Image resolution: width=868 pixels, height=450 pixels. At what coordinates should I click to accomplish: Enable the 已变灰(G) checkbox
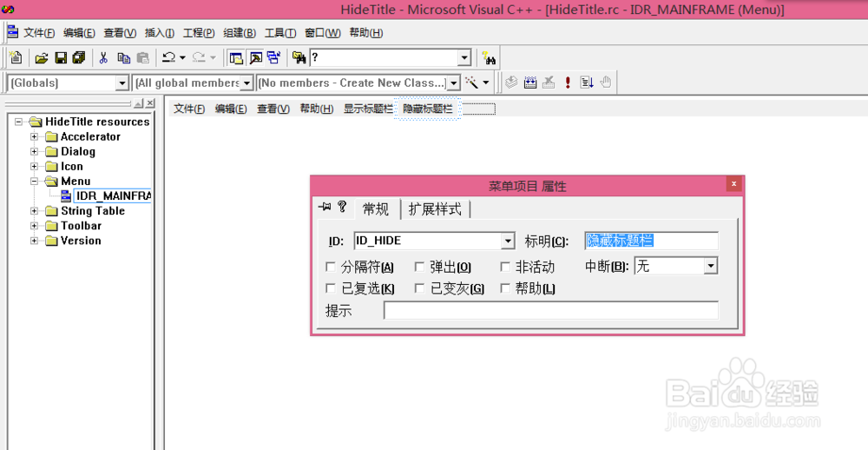(x=419, y=288)
